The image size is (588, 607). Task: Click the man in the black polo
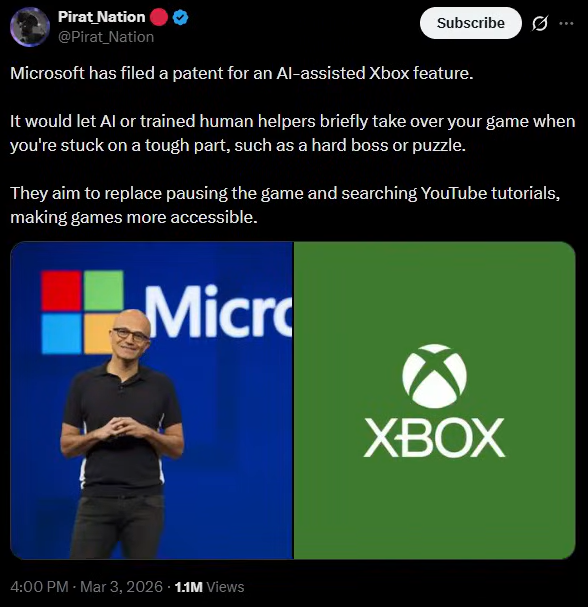(x=122, y=434)
